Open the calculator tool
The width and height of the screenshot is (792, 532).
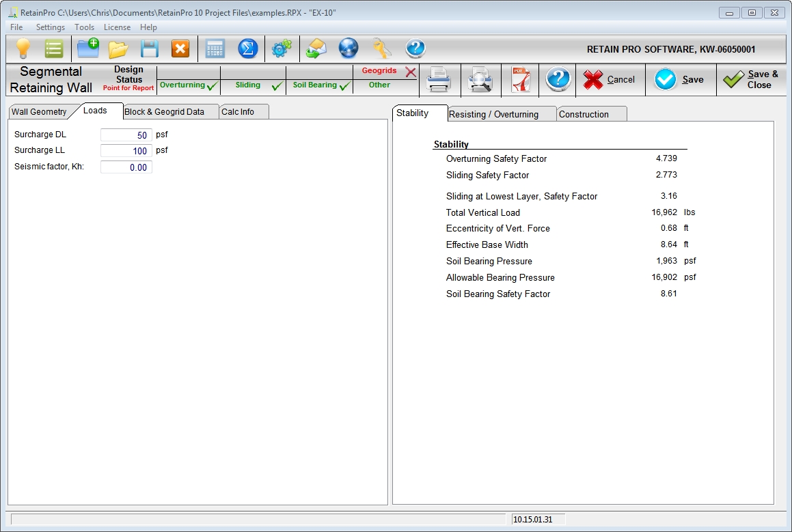pos(215,49)
